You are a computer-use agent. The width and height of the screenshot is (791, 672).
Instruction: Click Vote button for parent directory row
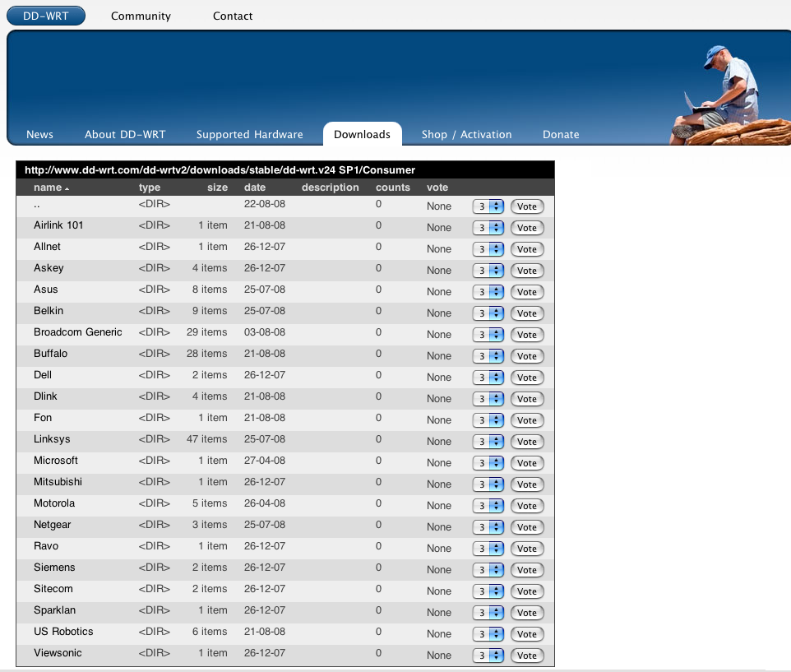click(527, 206)
